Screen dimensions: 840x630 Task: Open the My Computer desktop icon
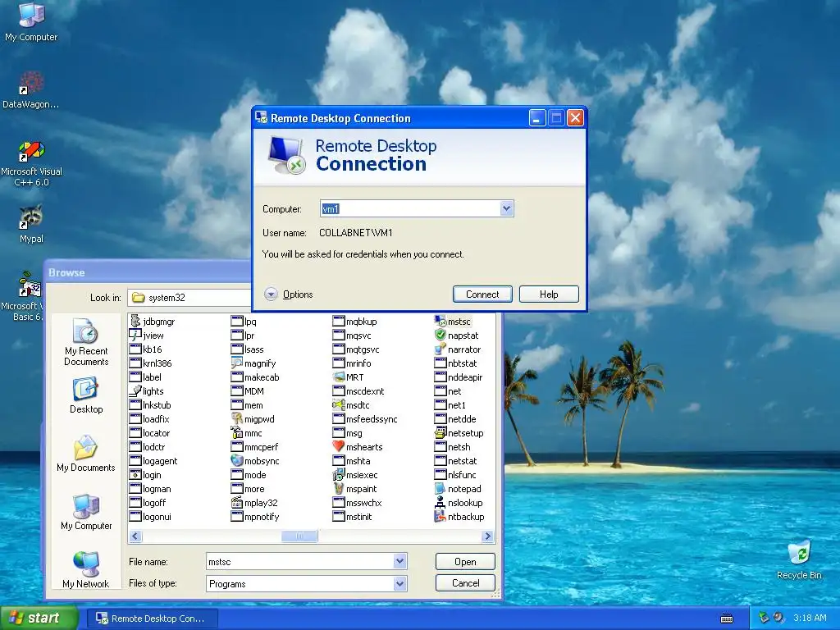pyautogui.click(x=31, y=21)
